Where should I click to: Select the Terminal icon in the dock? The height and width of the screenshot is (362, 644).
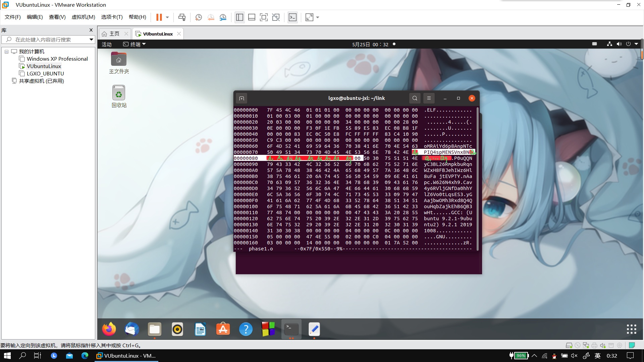291,329
